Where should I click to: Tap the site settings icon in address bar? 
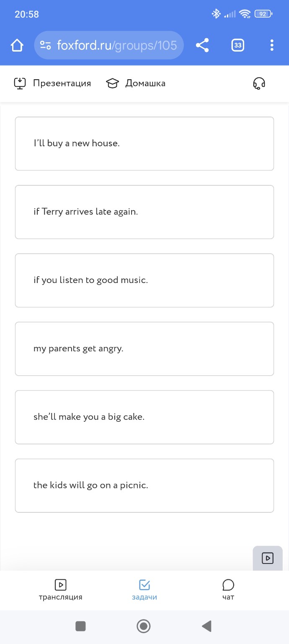tap(45, 45)
